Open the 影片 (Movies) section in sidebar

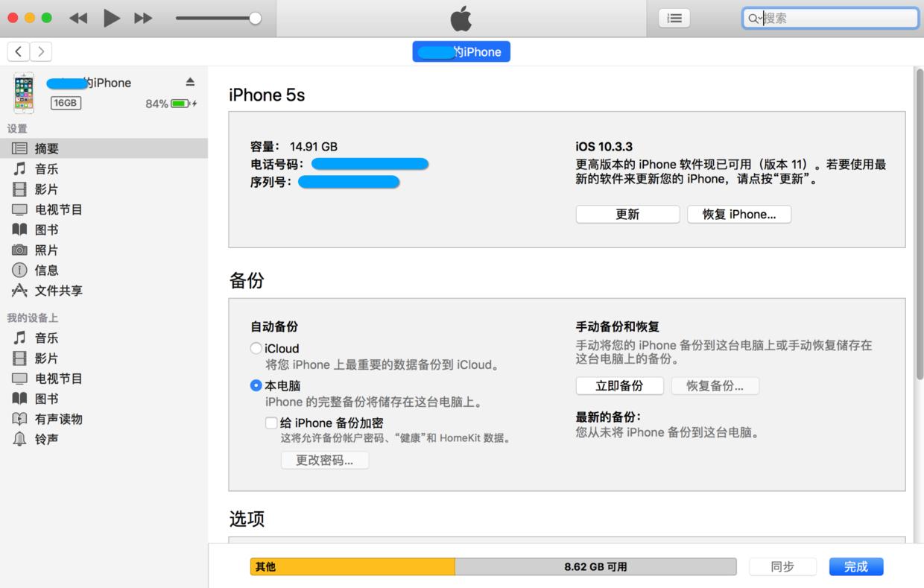pyautogui.click(x=46, y=189)
